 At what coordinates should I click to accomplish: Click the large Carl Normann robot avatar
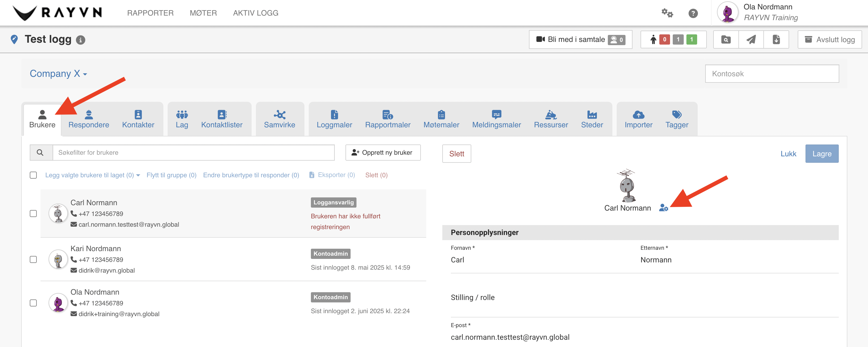[x=627, y=185]
